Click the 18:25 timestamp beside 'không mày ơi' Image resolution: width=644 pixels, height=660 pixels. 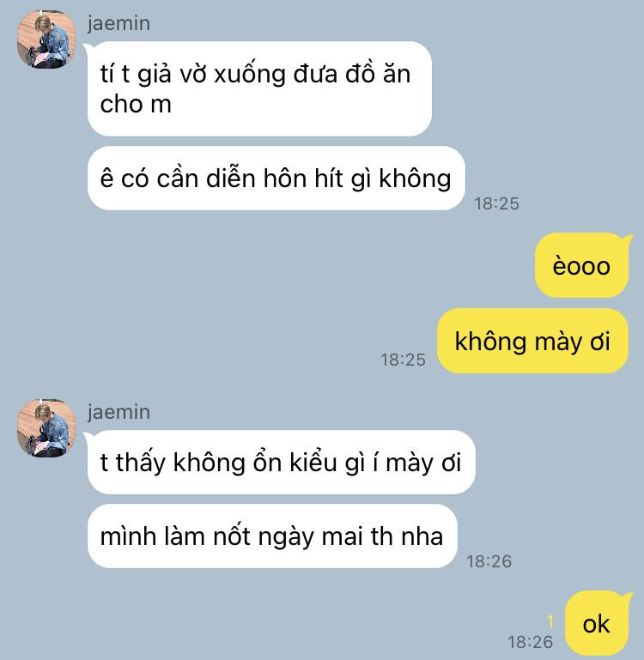point(403,360)
